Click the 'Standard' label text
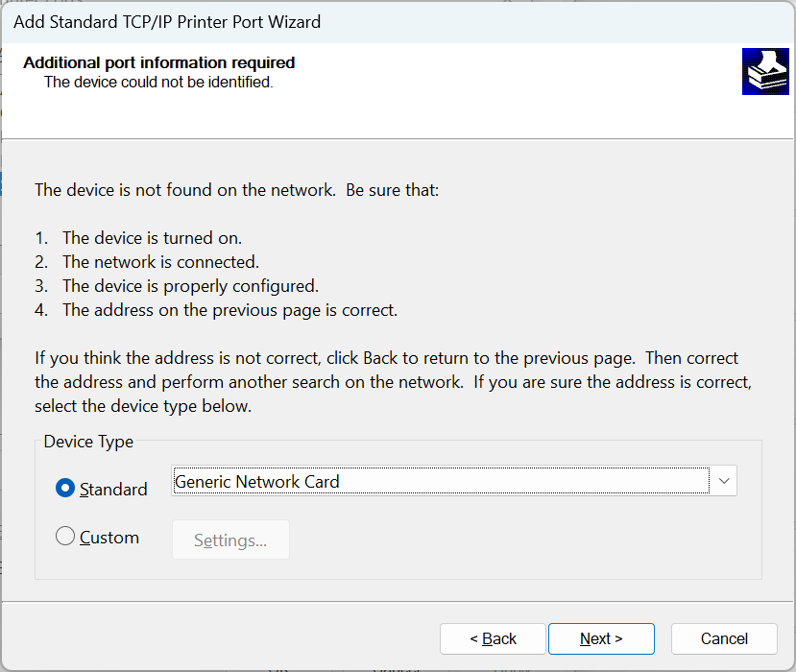 click(x=113, y=490)
